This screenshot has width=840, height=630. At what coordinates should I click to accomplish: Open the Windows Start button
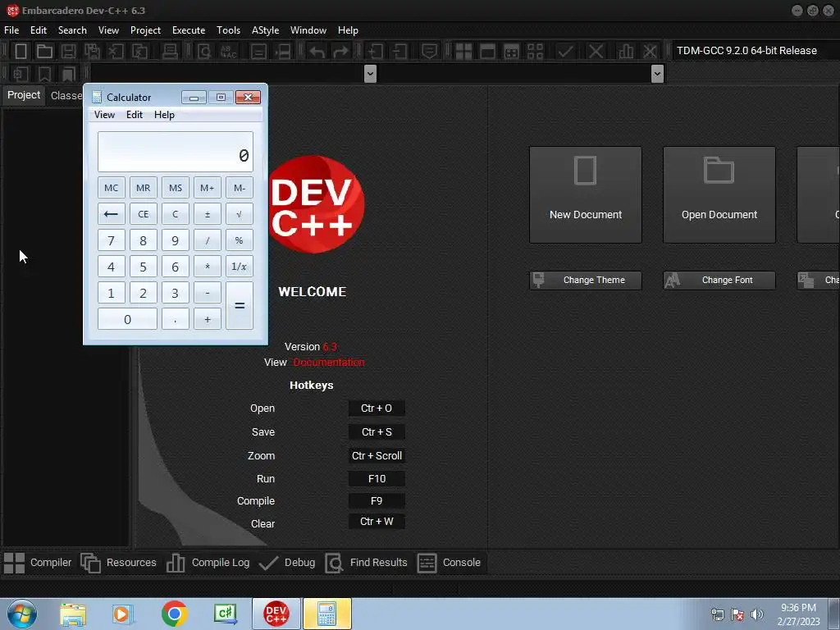22,614
